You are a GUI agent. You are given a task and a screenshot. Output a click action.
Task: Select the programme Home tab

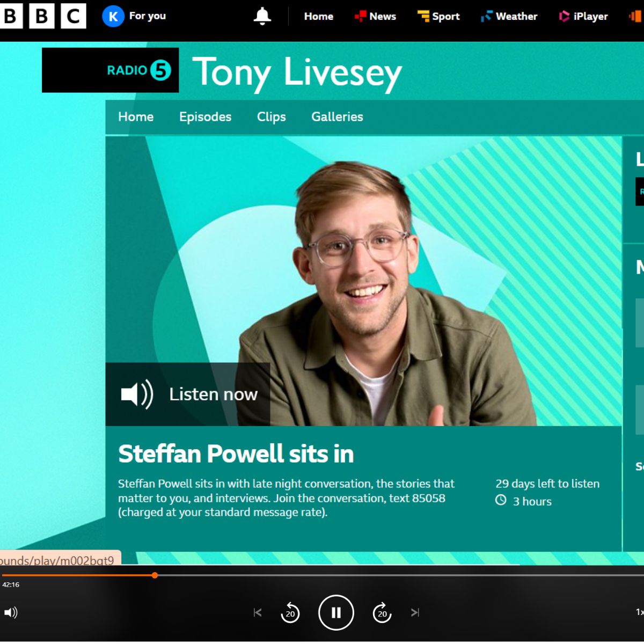point(136,116)
